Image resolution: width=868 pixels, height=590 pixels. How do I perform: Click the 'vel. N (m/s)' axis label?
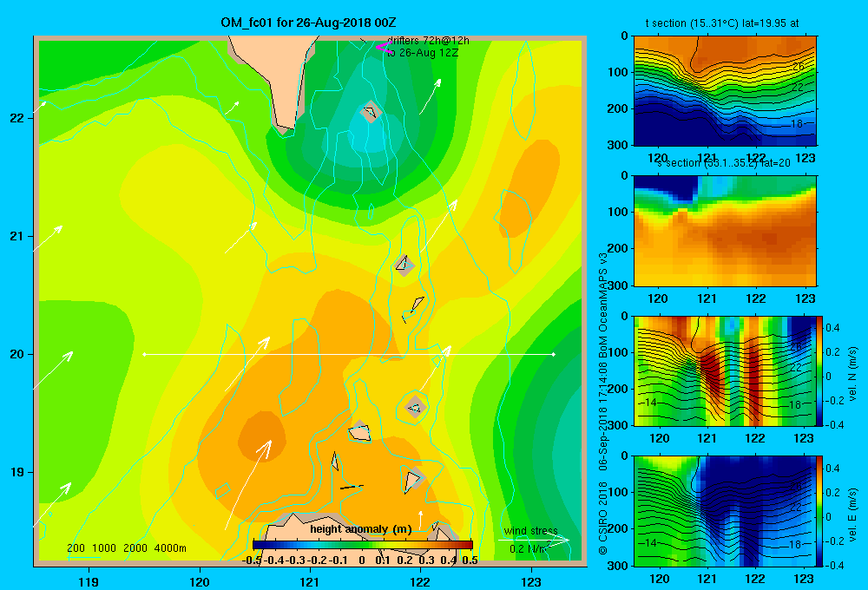click(853, 374)
